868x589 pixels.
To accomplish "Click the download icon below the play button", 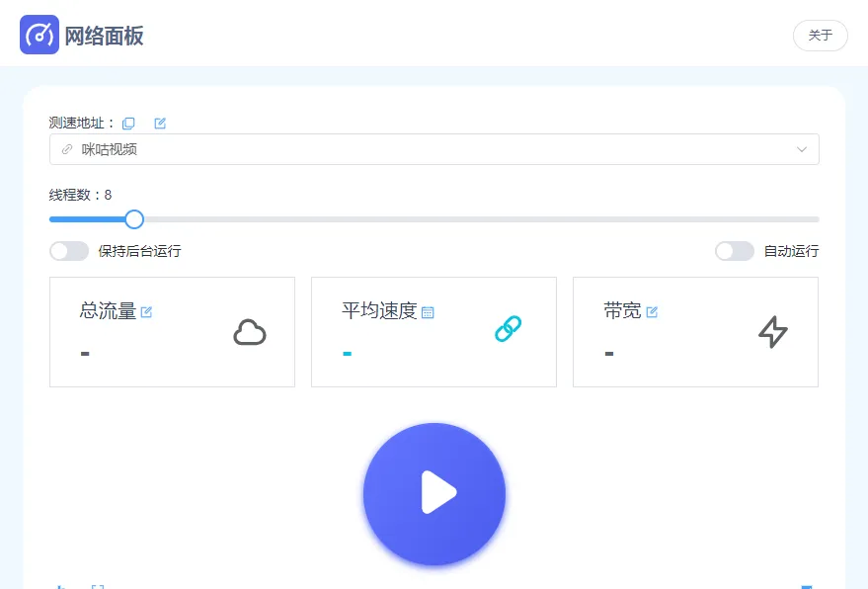I will (x=61, y=585).
